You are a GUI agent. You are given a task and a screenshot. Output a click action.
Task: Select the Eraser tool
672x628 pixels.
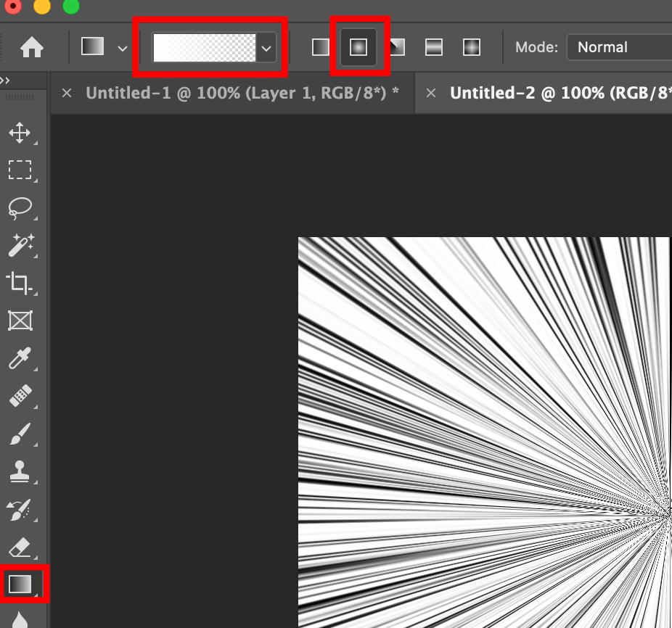pos(20,547)
